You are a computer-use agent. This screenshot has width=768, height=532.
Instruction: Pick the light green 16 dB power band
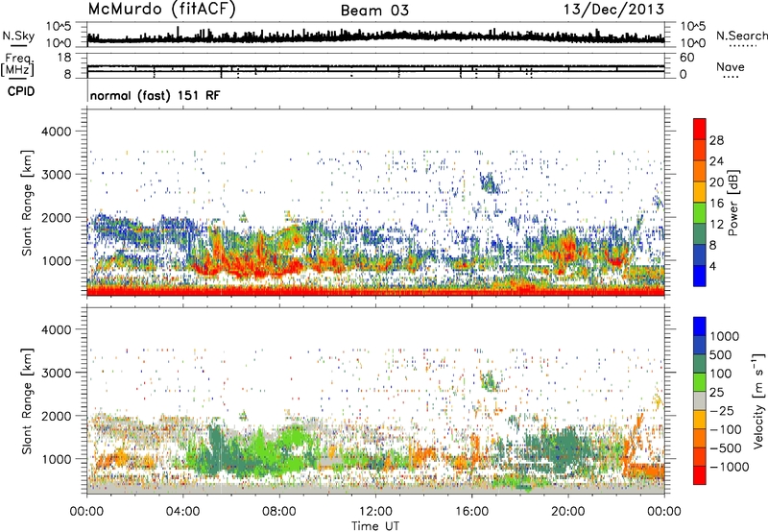pos(700,212)
